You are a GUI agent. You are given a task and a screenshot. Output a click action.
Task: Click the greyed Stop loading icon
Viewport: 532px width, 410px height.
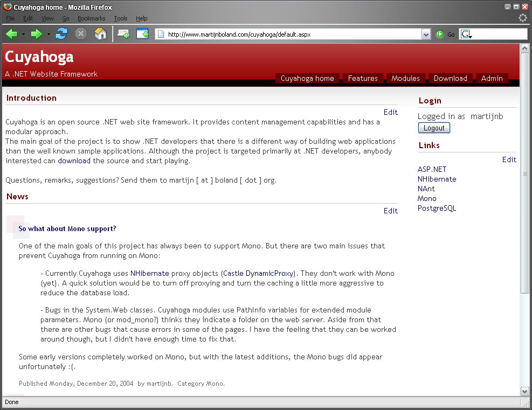[81, 34]
